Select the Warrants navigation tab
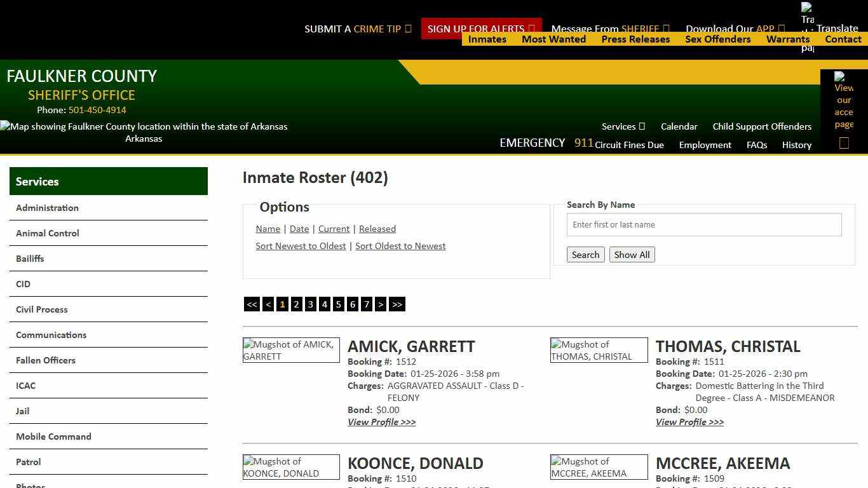 click(x=788, y=39)
